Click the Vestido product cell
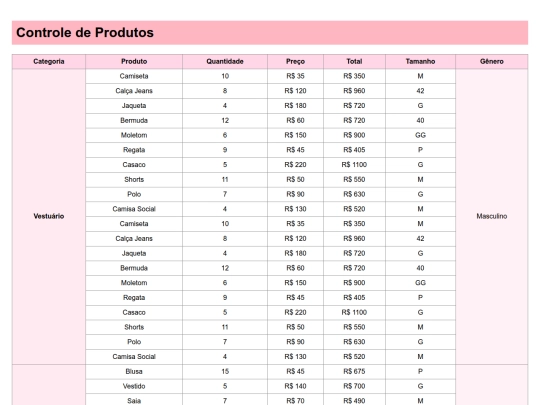540x405 pixels. tap(134, 386)
